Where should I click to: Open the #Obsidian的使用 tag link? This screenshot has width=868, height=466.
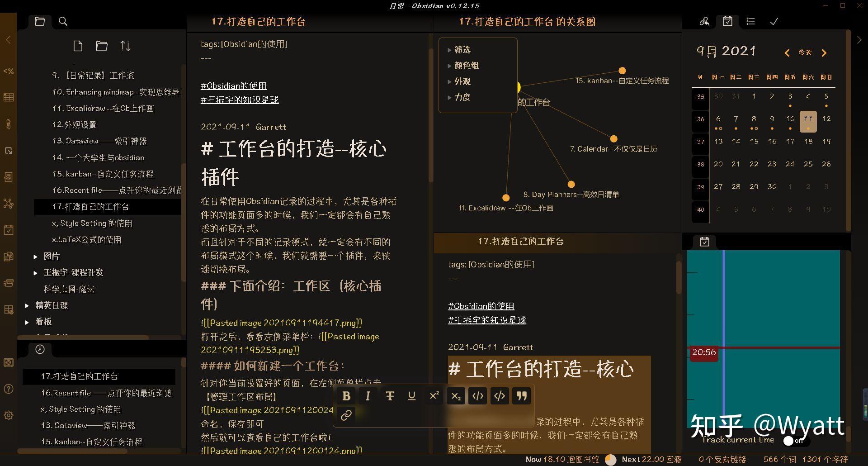point(234,86)
